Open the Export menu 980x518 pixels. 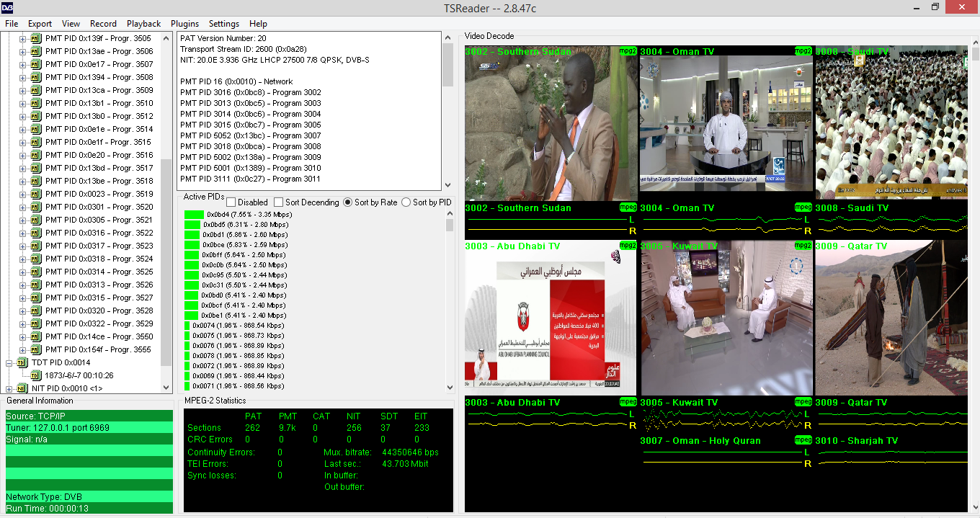(40, 24)
